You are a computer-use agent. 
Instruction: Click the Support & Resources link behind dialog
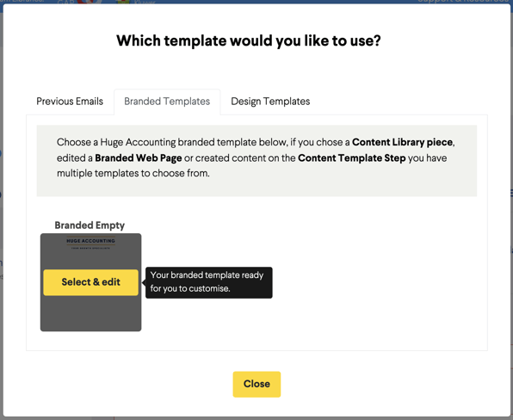[463, 2]
